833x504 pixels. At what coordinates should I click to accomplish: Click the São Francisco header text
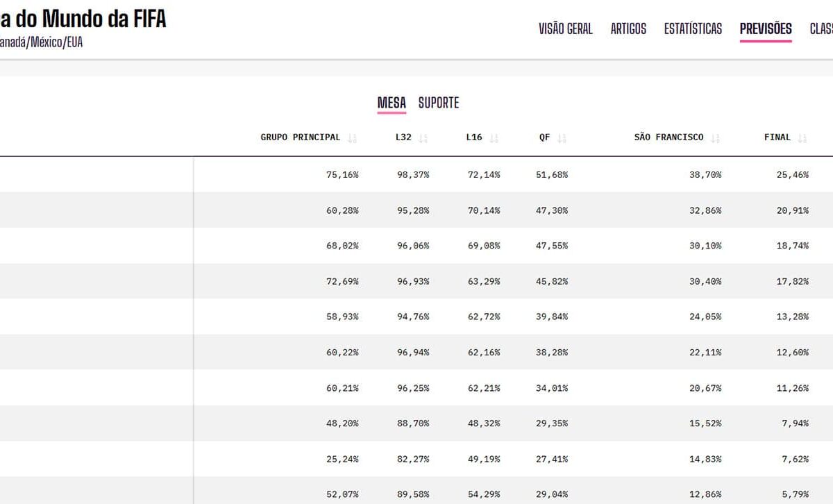(x=668, y=137)
